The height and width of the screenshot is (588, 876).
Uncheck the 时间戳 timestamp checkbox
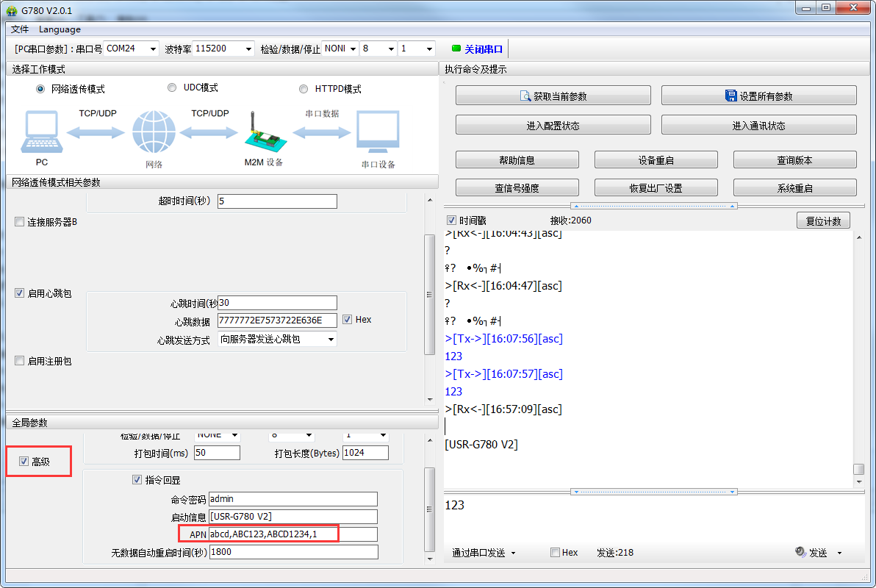coord(452,220)
